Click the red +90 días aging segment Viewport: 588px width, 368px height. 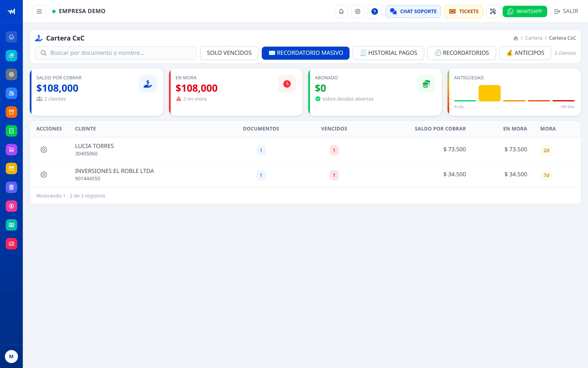point(563,101)
